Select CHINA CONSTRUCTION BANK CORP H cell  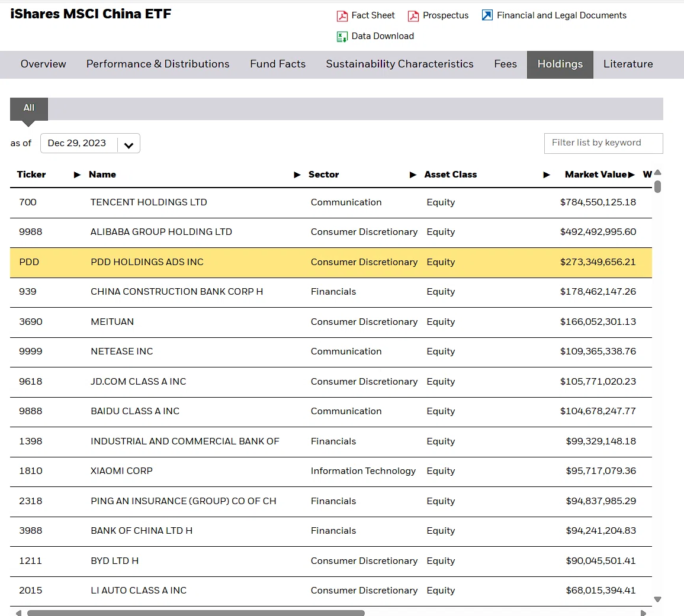[x=176, y=292]
